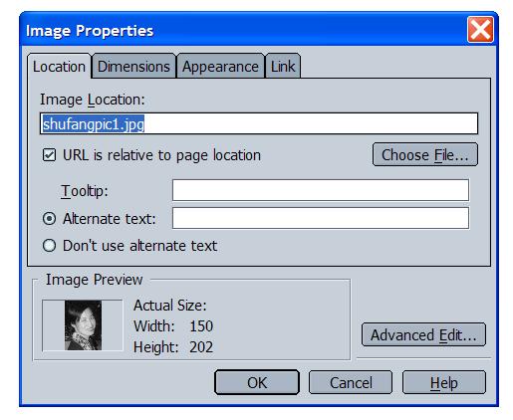Click the Width value 150
513x420 pixels.
tap(201, 326)
